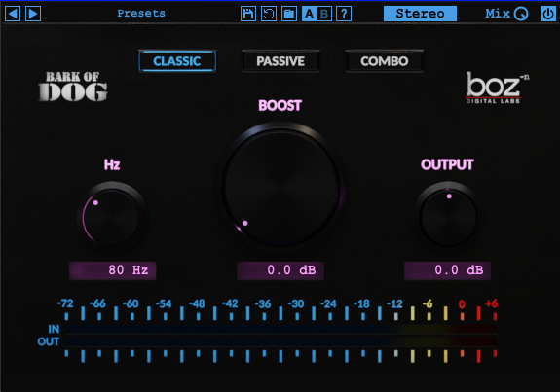
Task: Open the Stereo channel mode dropdown
Action: pos(420,14)
